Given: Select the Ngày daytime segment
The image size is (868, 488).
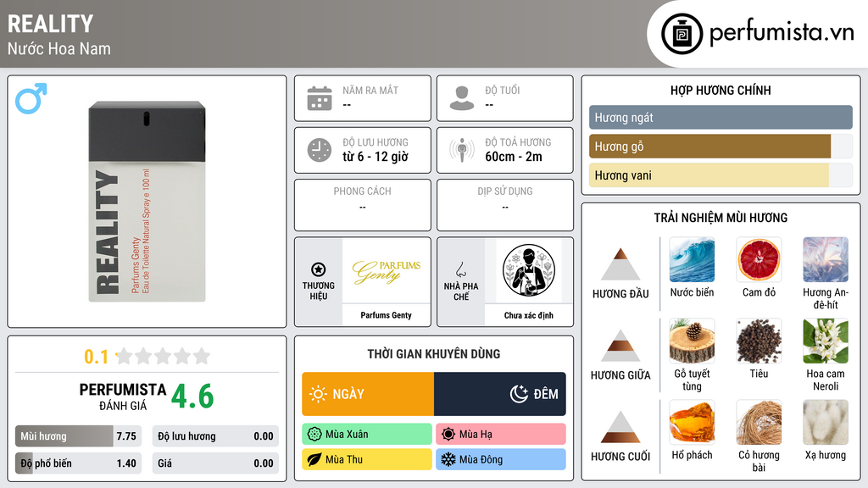Looking at the screenshot, I should pyautogui.click(x=368, y=394).
